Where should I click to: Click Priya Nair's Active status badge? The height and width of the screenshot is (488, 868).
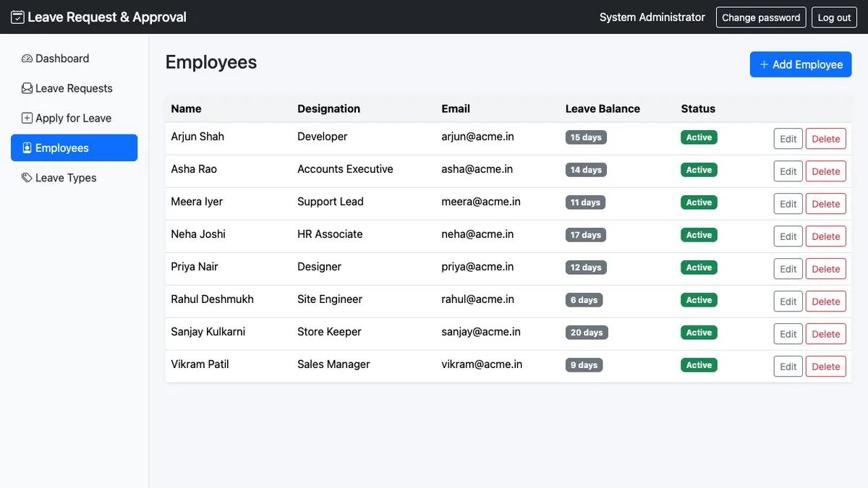coord(699,267)
